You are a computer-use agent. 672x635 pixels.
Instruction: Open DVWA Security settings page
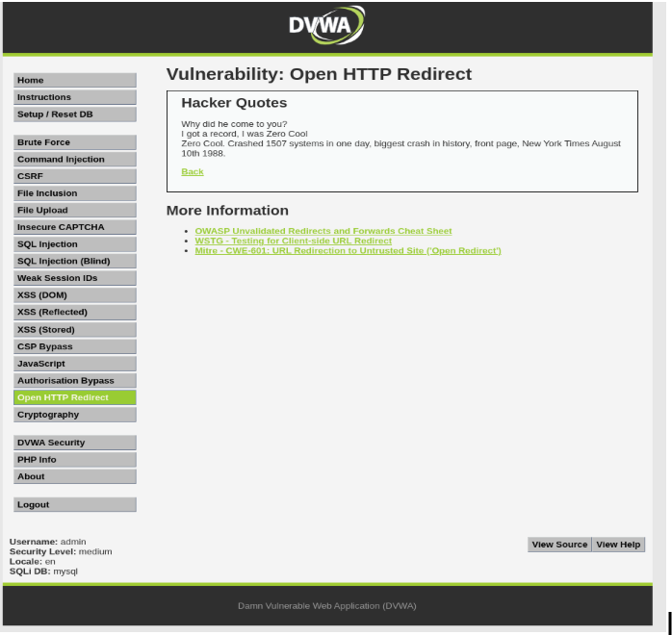tap(74, 443)
